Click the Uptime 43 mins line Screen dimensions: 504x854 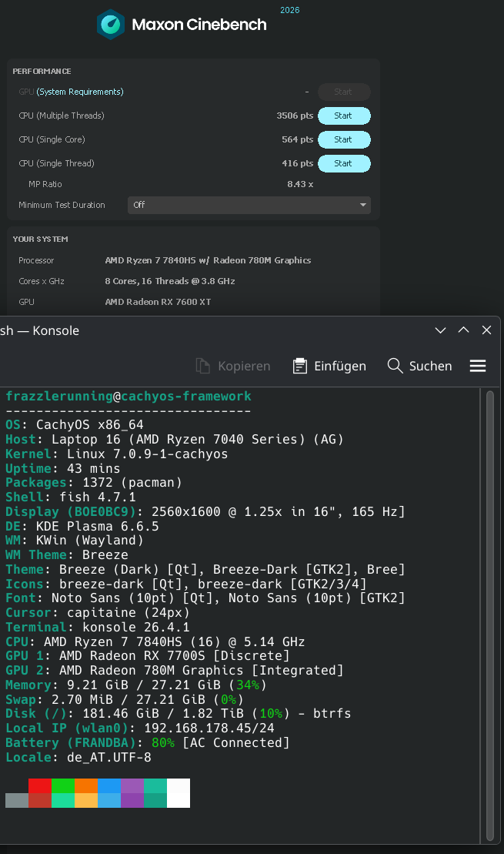(x=62, y=468)
